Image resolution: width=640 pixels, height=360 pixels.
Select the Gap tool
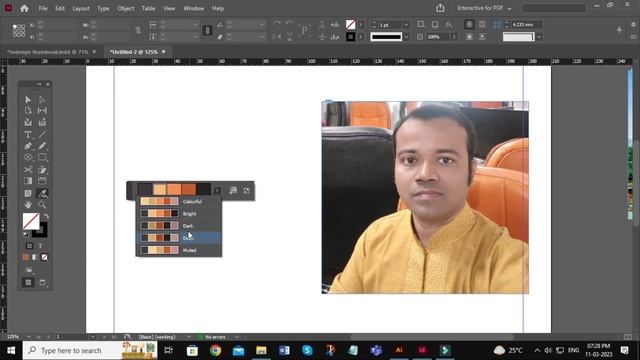pyautogui.click(x=42, y=111)
